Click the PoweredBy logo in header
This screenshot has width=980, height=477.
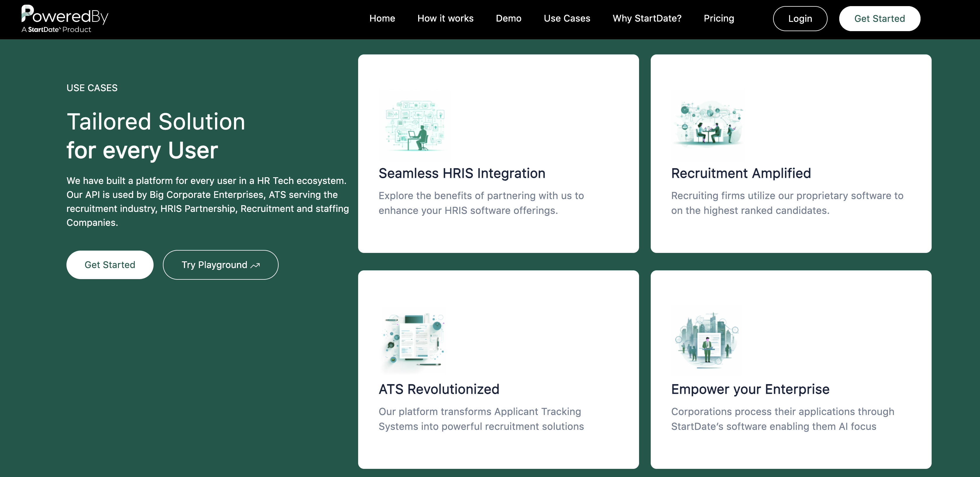tap(65, 19)
